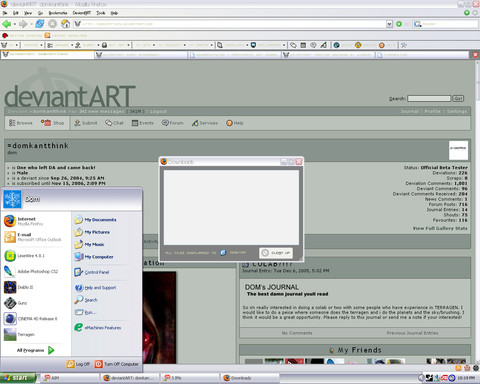
Task: Switch to Downloads window in taskbar
Action: click(x=249, y=378)
